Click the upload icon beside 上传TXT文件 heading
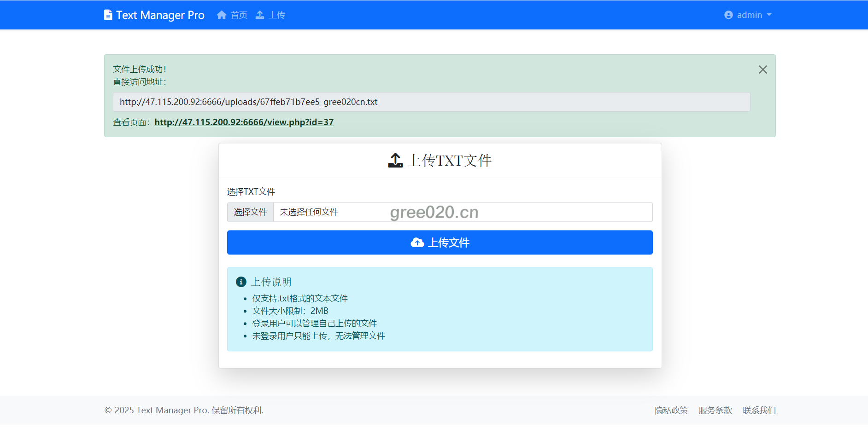The image size is (868, 428). click(395, 160)
